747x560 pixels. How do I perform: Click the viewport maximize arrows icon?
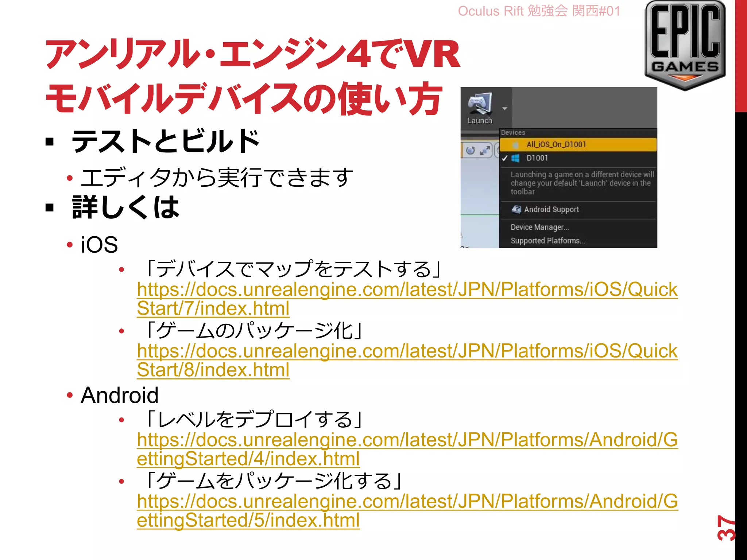485,150
